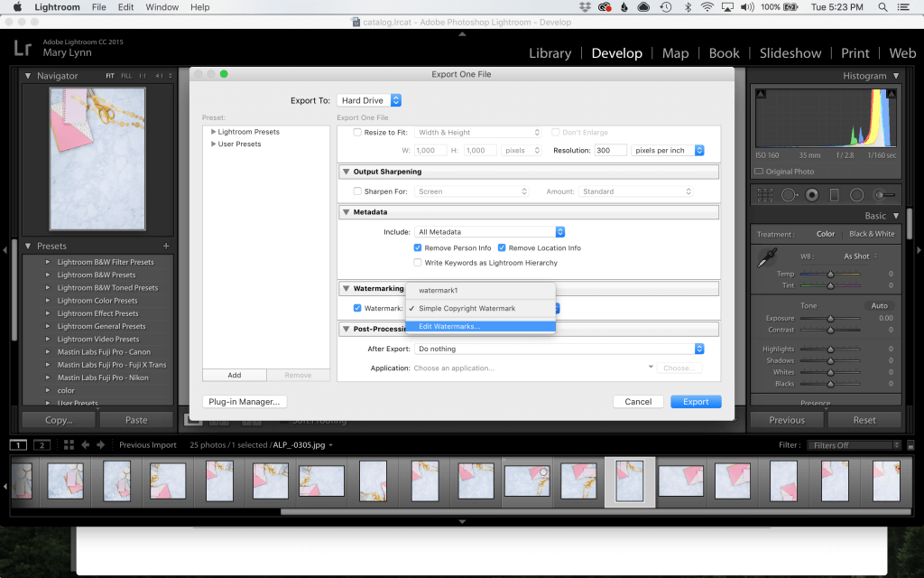The height and width of the screenshot is (578, 924).
Task: Open the After Export dropdown
Action: click(x=559, y=349)
